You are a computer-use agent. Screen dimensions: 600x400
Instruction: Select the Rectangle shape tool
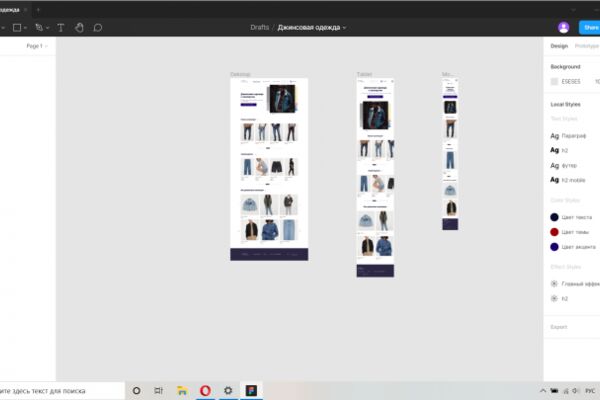(x=17, y=28)
